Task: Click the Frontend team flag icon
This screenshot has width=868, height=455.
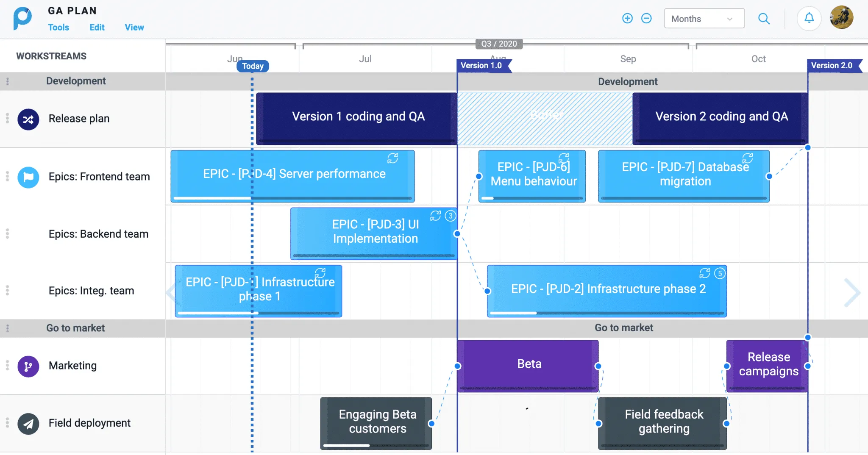Action: [x=28, y=177]
